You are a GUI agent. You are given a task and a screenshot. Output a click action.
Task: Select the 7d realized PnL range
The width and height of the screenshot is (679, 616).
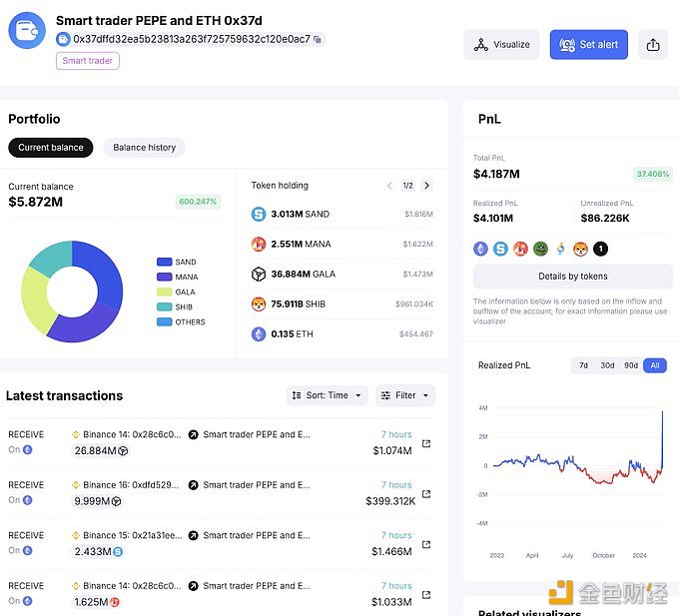[583, 365]
